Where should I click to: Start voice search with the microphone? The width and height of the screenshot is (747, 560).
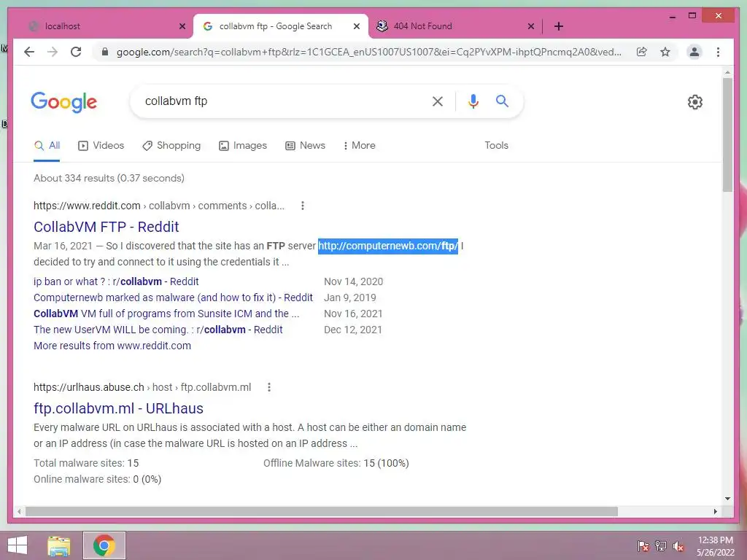[473, 101]
